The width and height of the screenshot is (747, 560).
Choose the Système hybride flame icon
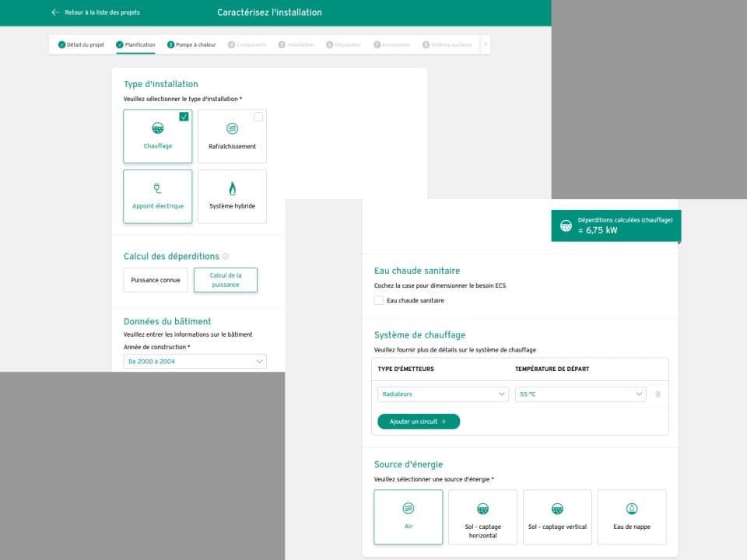pos(232,188)
